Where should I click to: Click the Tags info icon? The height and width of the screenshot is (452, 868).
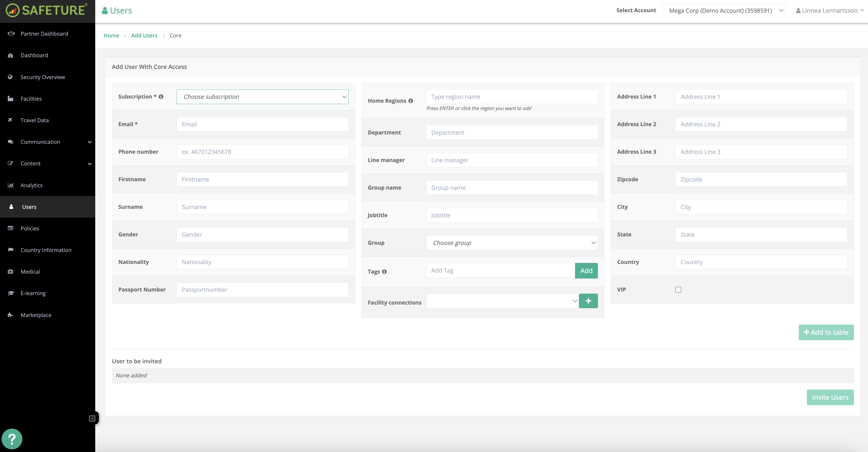point(384,272)
